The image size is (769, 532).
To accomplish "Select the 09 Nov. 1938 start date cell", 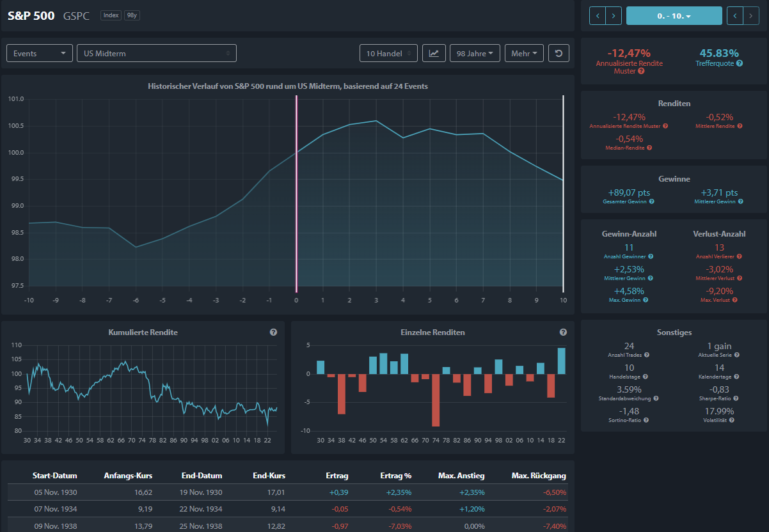I will pyautogui.click(x=56, y=526).
